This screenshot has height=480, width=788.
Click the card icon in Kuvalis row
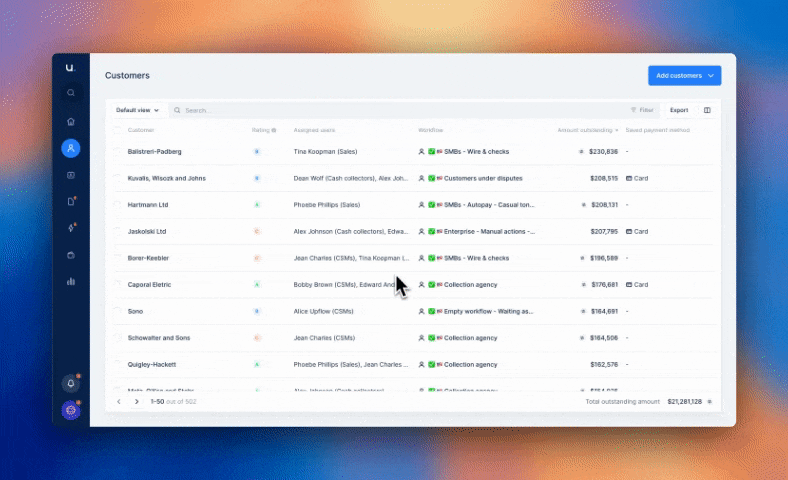tap(629, 178)
